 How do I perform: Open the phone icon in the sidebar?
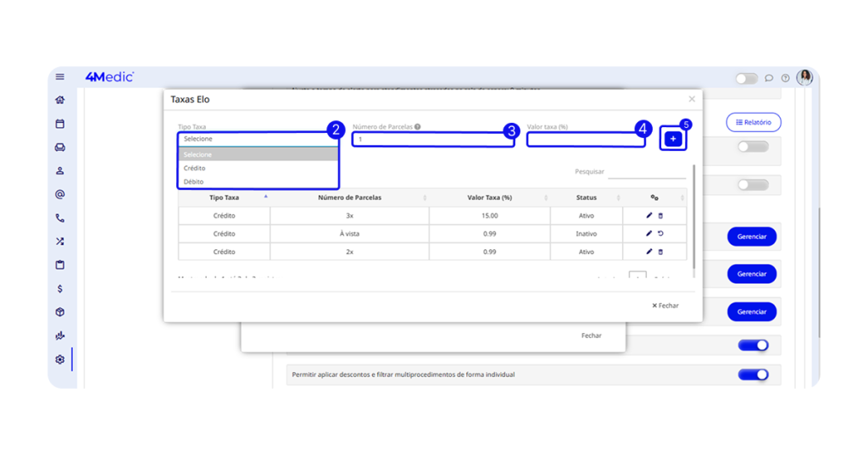click(x=60, y=218)
